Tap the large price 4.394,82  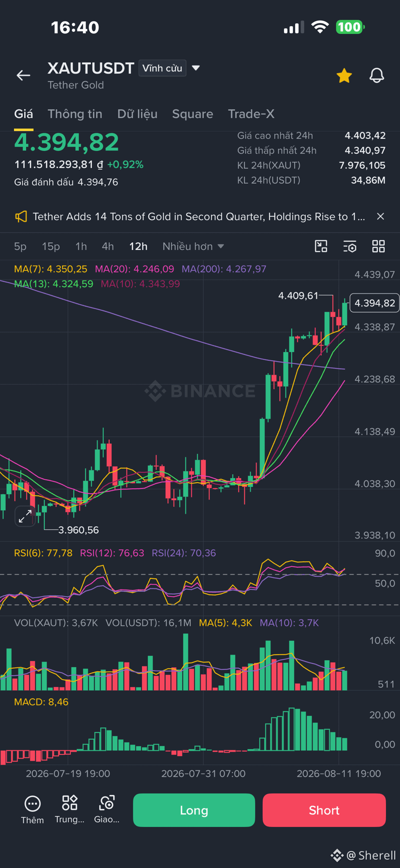(x=67, y=142)
